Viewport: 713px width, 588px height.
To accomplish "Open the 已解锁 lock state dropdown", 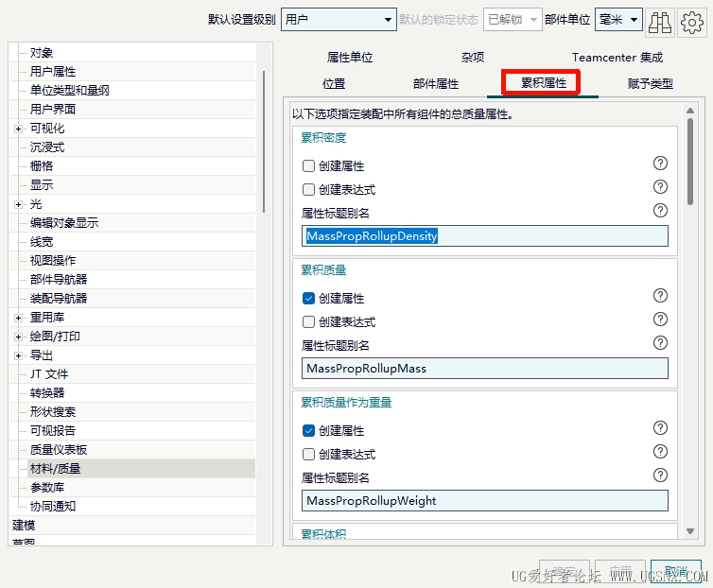I will [x=513, y=20].
